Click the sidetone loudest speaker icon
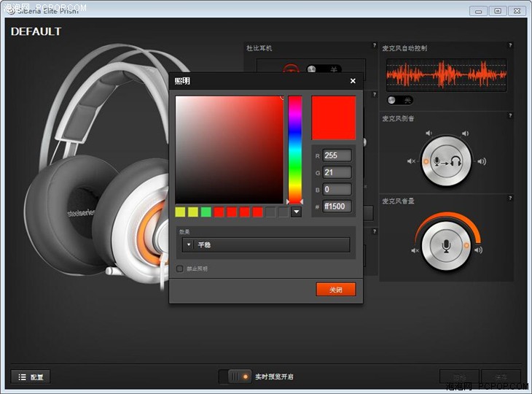The height and width of the screenshot is (394, 532). click(x=482, y=161)
